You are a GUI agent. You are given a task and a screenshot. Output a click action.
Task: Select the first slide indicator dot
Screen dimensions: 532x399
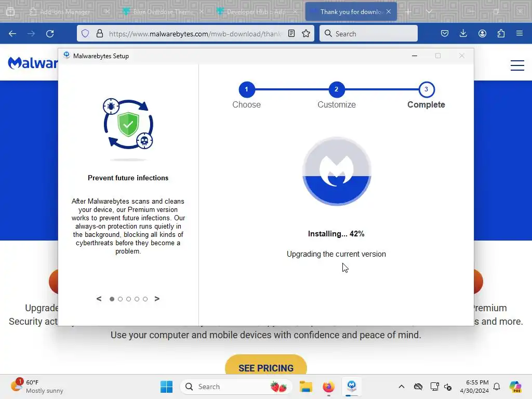pyautogui.click(x=112, y=299)
